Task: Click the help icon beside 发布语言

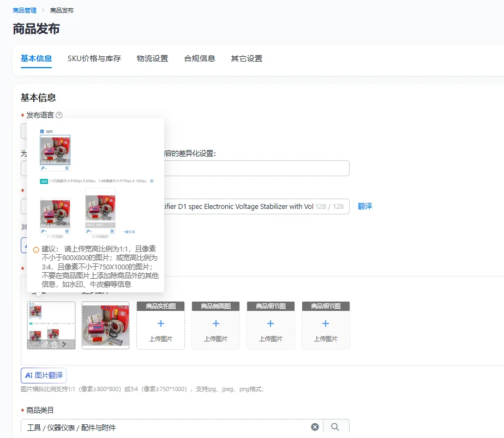Action: [x=59, y=115]
